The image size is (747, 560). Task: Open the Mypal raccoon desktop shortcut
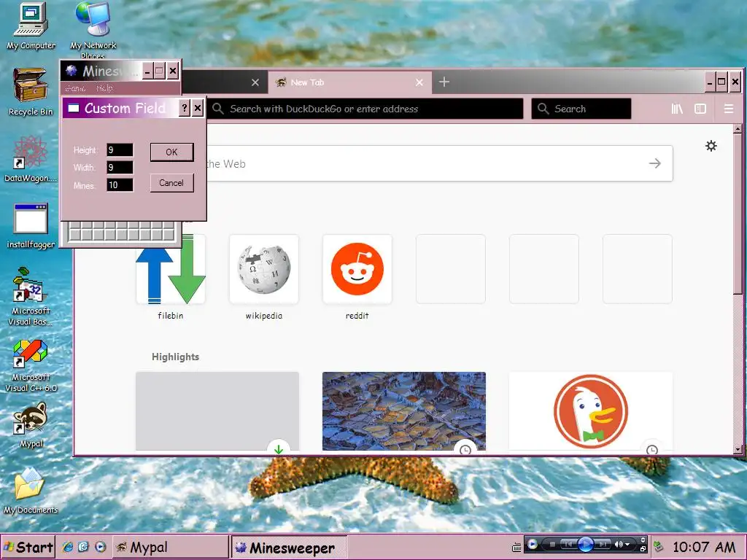pyautogui.click(x=31, y=425)
